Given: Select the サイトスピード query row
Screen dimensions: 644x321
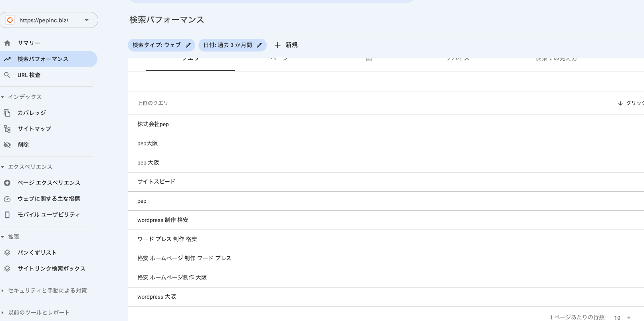Looking at the screenshot, I should coord(386,182).
